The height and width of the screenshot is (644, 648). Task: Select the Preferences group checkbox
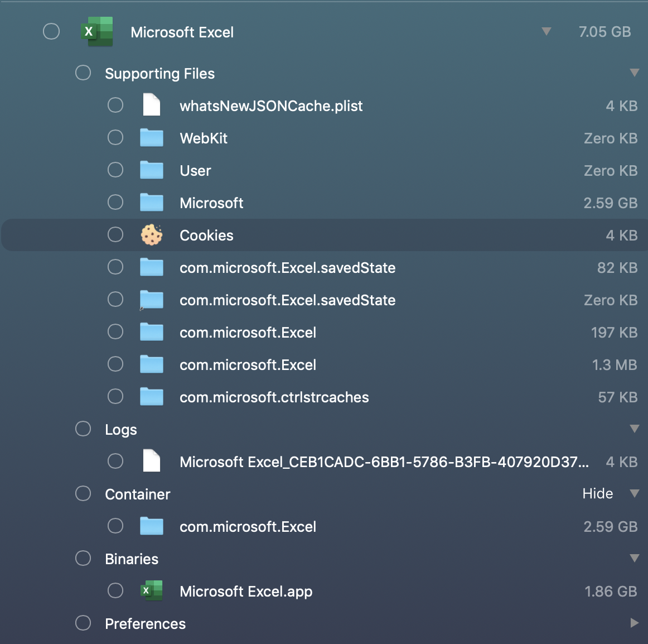[83, 623]
